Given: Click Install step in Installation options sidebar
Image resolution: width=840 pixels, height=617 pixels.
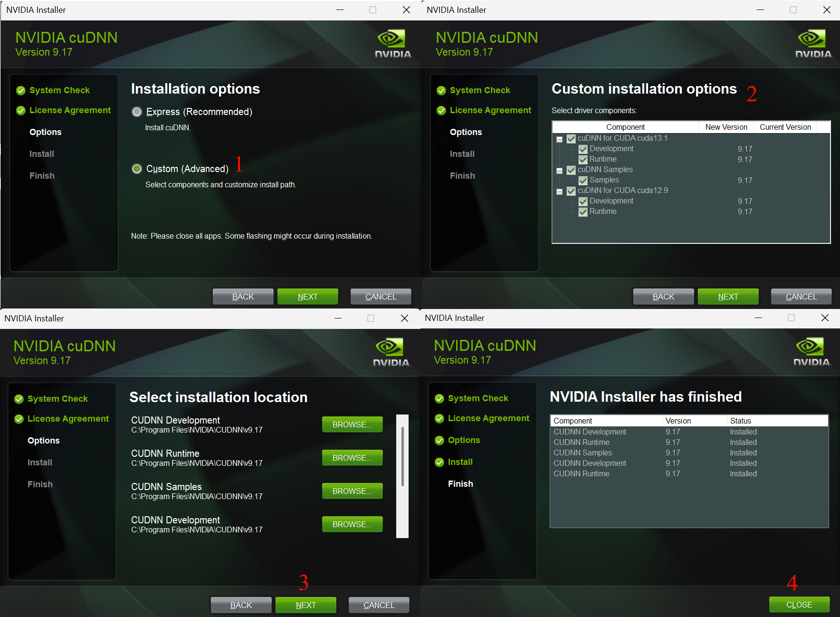Looking at the screenshot, I should (x=42, y=154).
